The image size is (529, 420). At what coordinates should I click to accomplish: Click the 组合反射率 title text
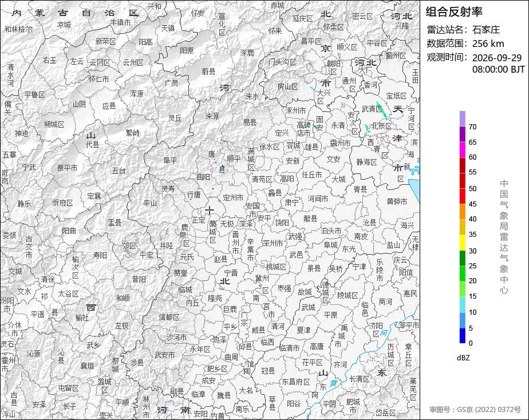pos(454,12)
